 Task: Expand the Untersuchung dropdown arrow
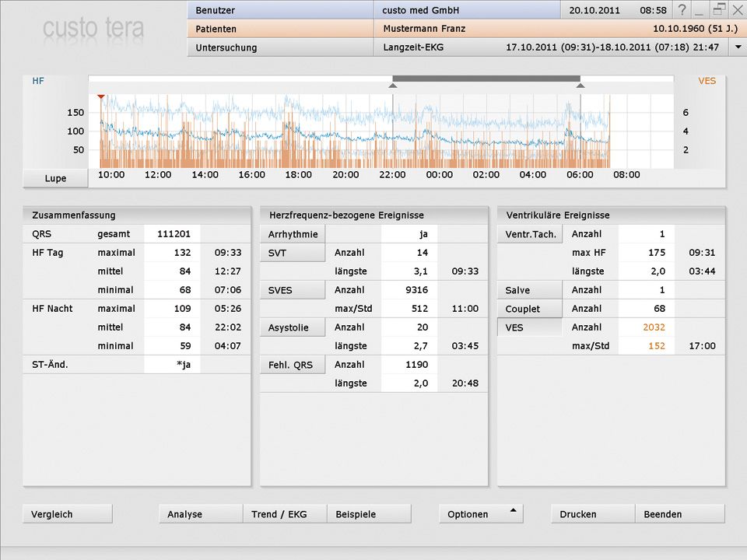pyautogui.click(x=737, y=47)
